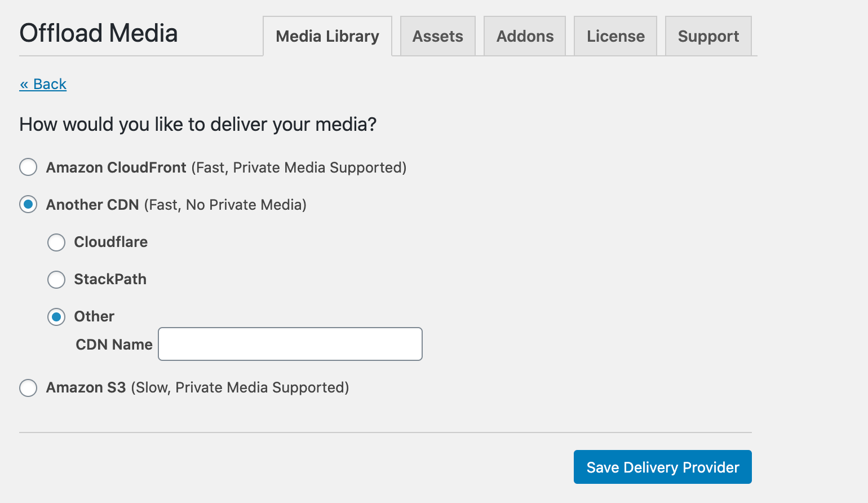
Task: Choose the StackPath radio option
Action: (56, 280)
